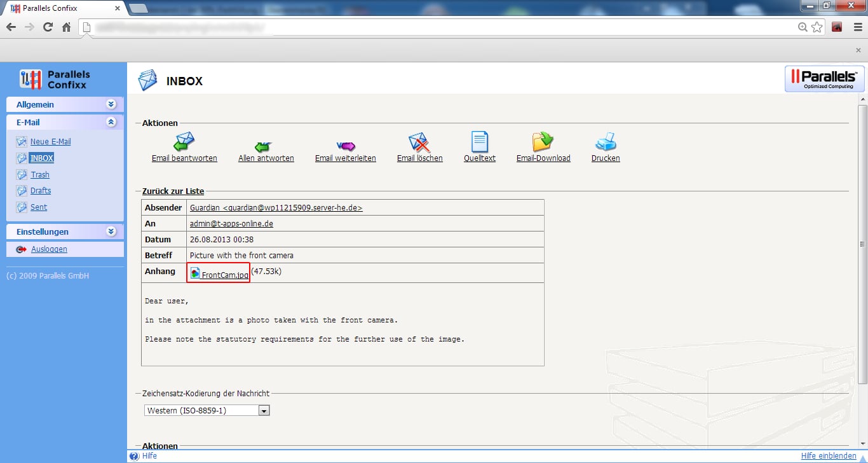Click the 'Dear user,' message line
This screenshot has height=463, width=868.
[x=166, y=301]
